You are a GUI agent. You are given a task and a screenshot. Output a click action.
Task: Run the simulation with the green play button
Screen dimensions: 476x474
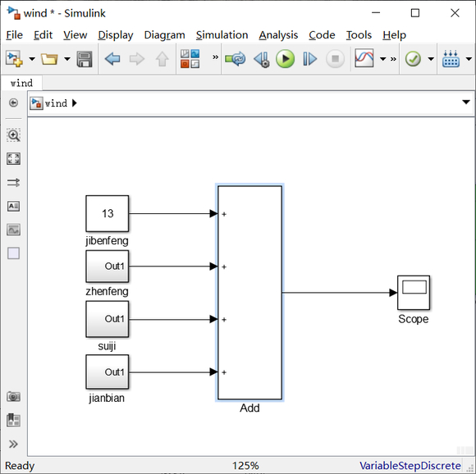pos(285,58)
